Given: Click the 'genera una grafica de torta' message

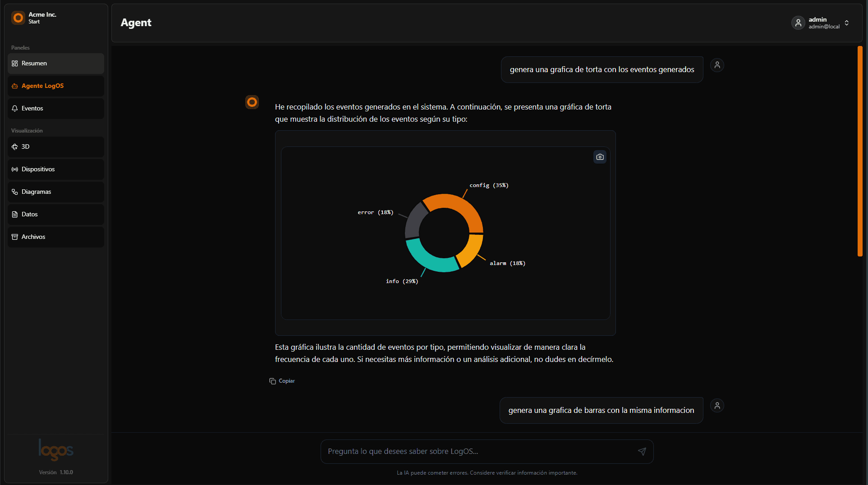Looking at the screenshot, I should click(602, 69).
